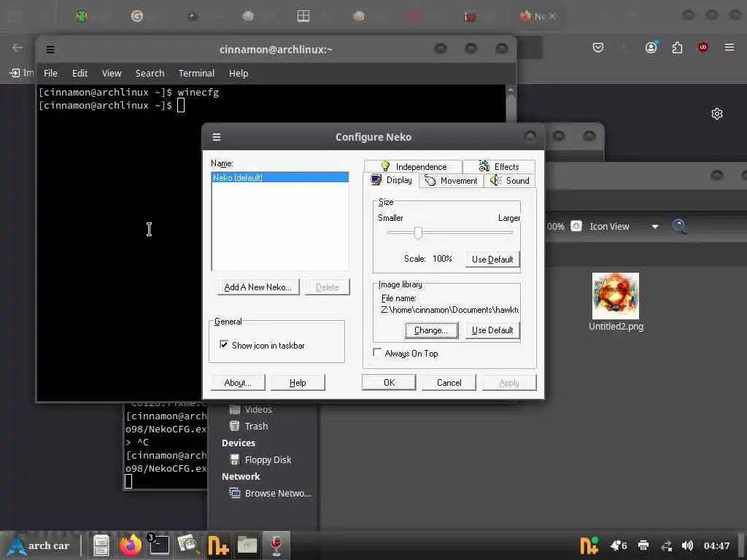Viewport: 747px width, 560px height.
Task: Switch to the Independence tab
Action: pyautogui.click(x=413, y=166)
